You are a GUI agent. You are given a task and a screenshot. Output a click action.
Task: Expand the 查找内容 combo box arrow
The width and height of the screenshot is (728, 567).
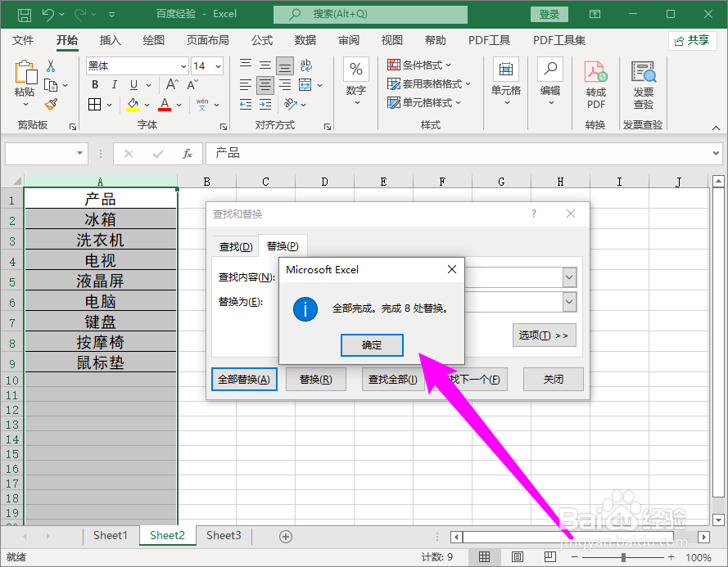570,277
